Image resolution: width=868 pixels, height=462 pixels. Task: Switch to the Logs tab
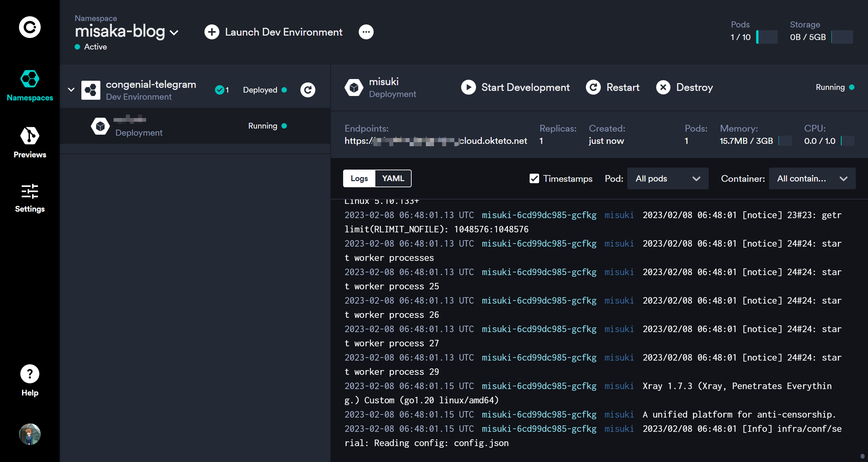359,178
